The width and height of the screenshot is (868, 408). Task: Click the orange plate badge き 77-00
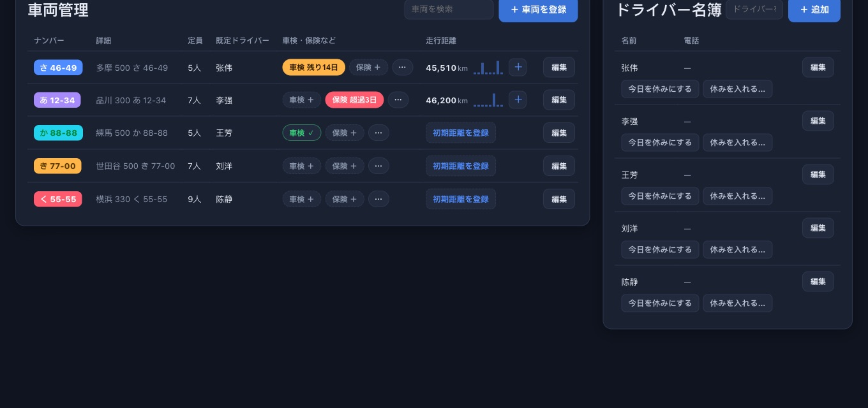click(57, 166)
